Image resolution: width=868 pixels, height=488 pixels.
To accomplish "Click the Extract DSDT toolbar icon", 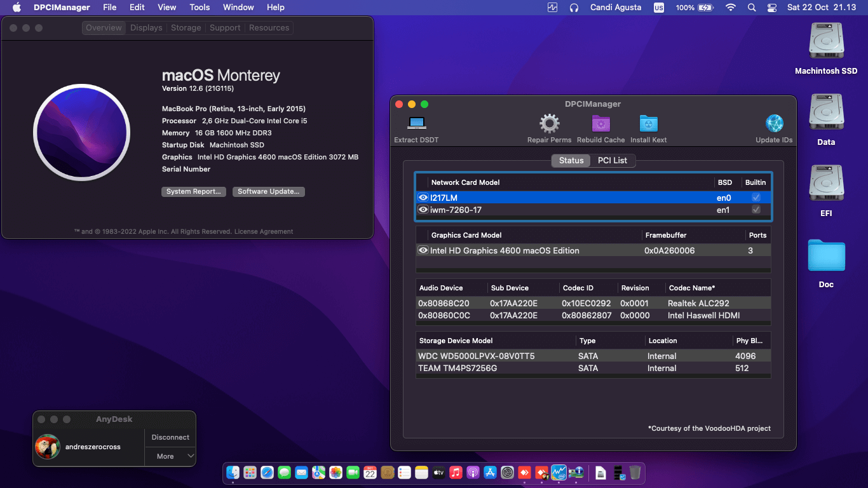I will 416,123.
